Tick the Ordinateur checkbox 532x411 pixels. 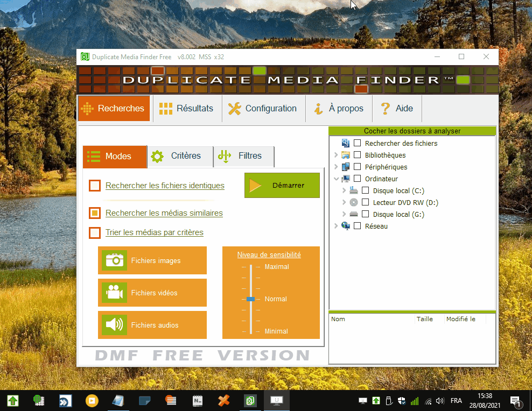click(x=357, y=179)
